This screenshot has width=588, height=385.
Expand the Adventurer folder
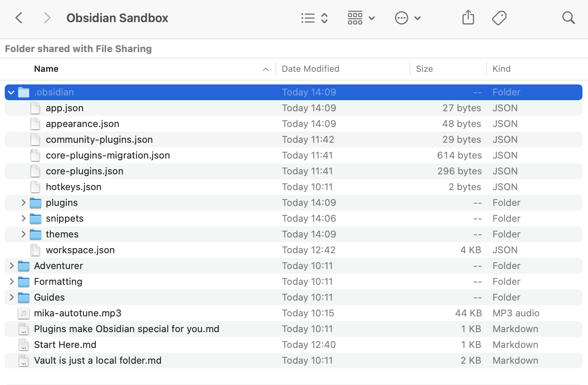[x=11, y=266]
